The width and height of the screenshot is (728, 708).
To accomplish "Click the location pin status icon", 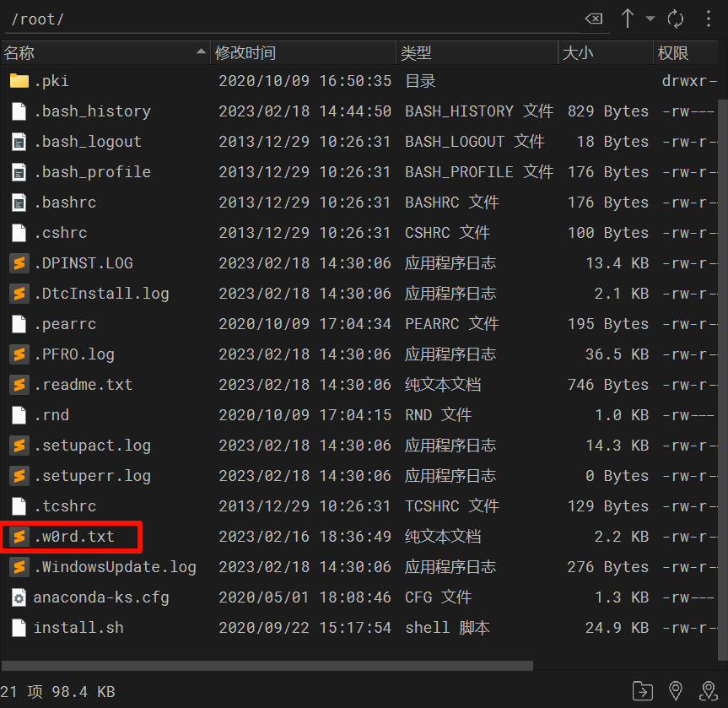I will click(676, 691).
